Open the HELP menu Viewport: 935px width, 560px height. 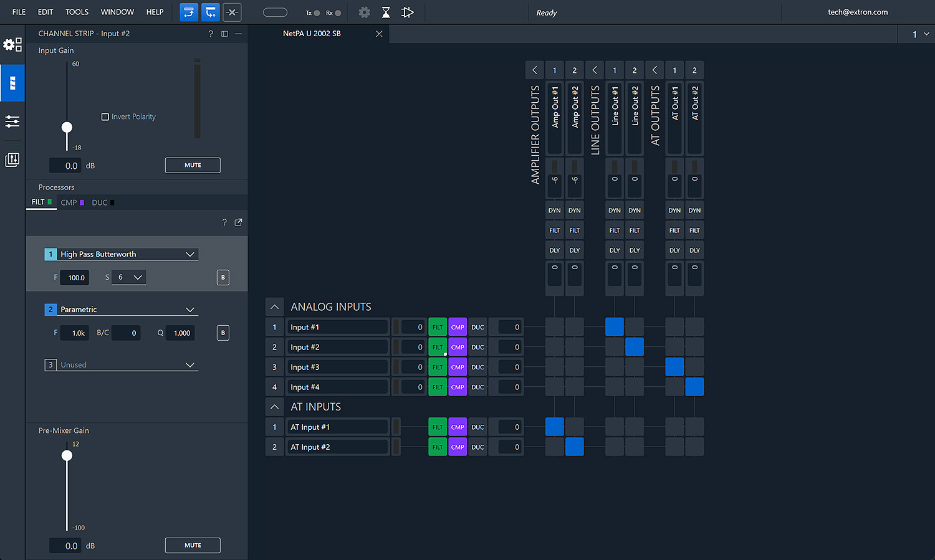155,12
